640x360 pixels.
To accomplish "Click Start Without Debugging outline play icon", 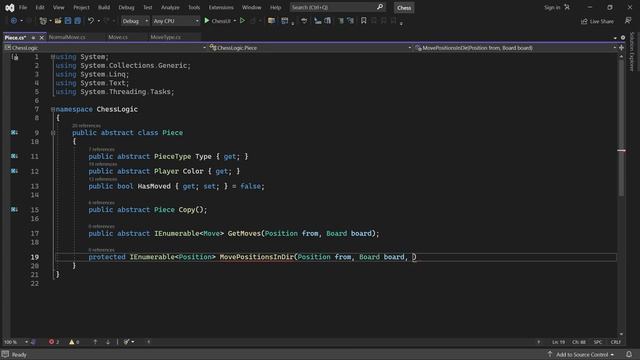I will click(242, 20).
